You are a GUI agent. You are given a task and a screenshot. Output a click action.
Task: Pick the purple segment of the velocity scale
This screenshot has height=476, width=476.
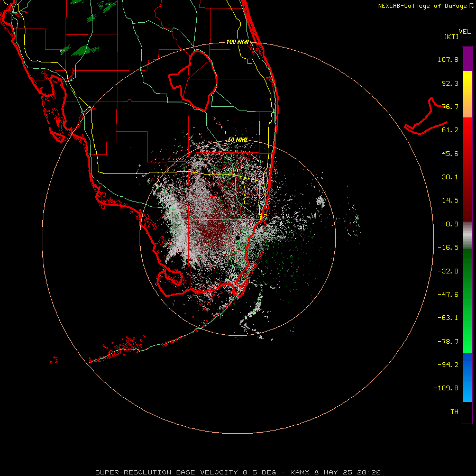[467, 59]
